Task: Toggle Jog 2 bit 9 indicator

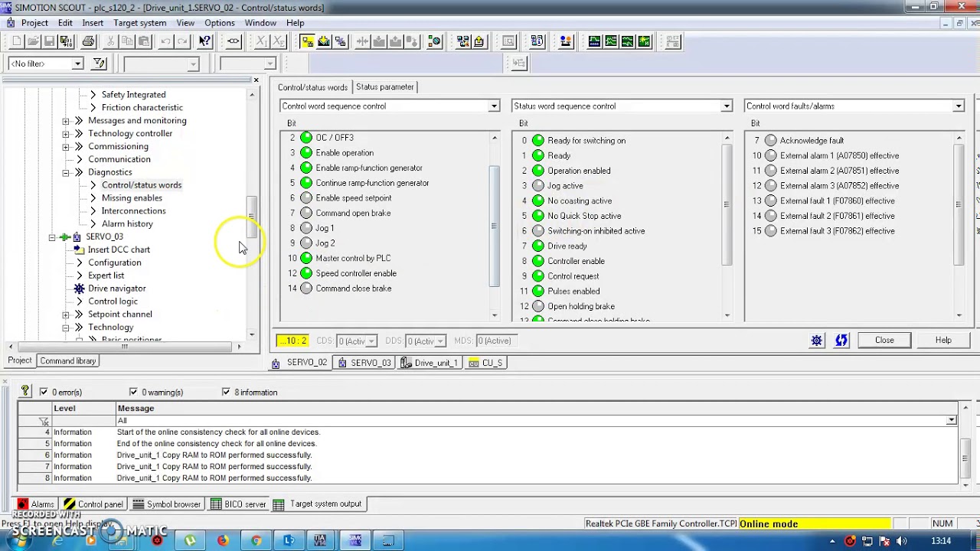Action: [x=306, y=243]
